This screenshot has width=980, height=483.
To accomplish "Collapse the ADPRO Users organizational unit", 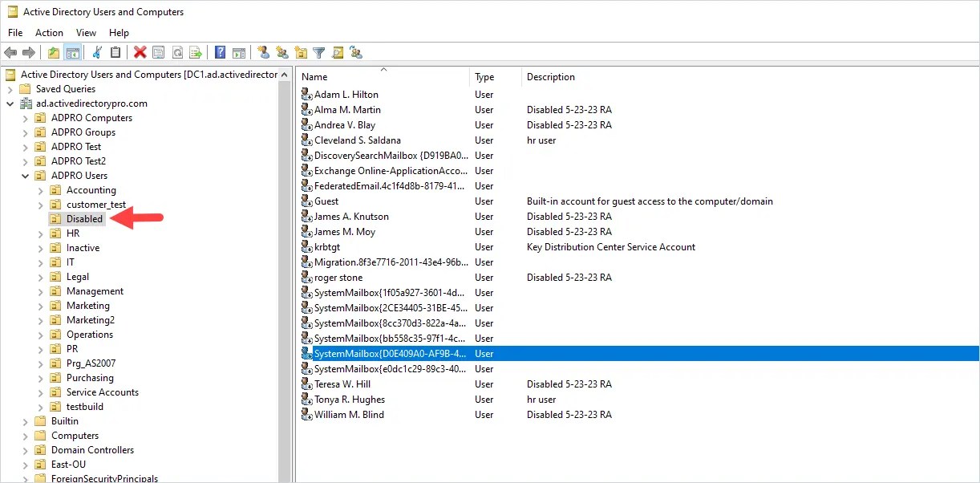I will pyautogui.click(x=25, y=175).
